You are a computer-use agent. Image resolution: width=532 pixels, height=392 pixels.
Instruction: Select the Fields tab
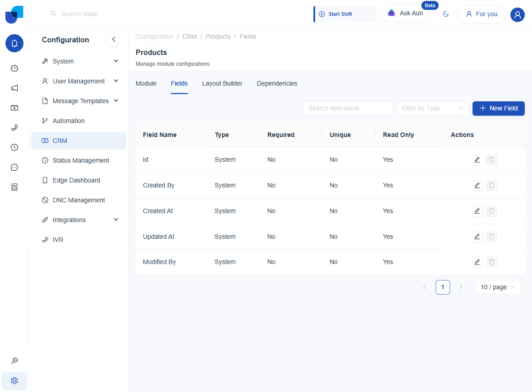pos(179,83)
